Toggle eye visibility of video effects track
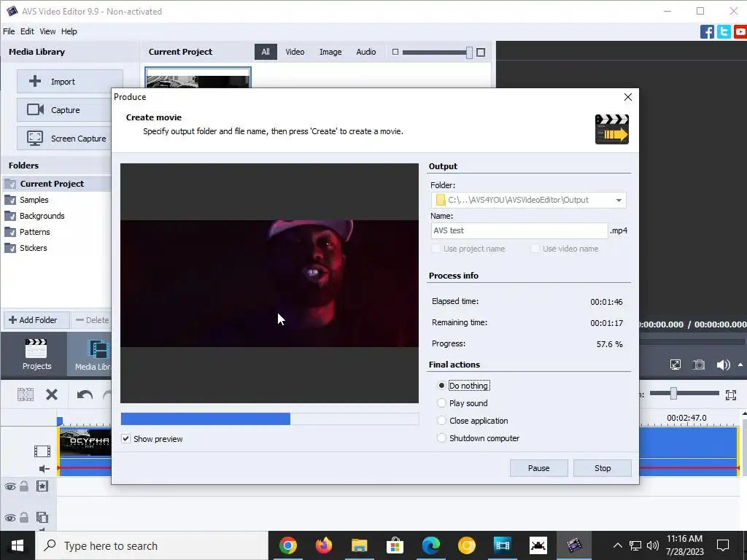The image size is (747, 560). 10,486
